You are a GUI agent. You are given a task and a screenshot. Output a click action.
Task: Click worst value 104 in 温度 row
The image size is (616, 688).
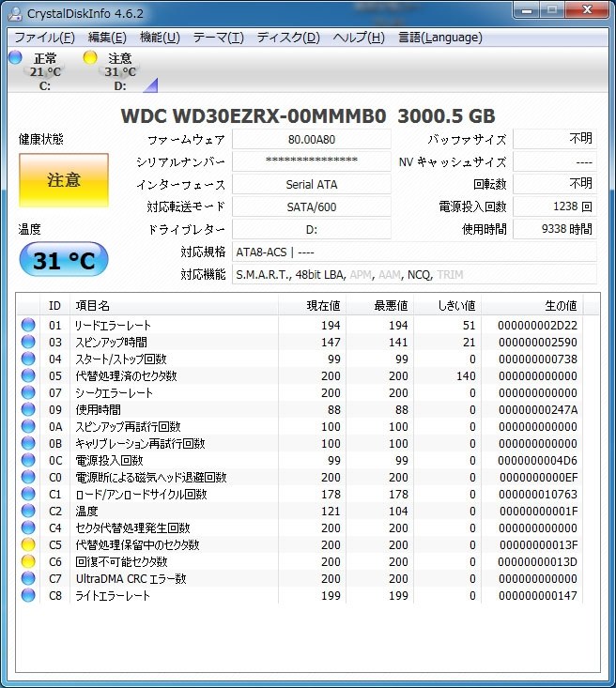(398, 512)
